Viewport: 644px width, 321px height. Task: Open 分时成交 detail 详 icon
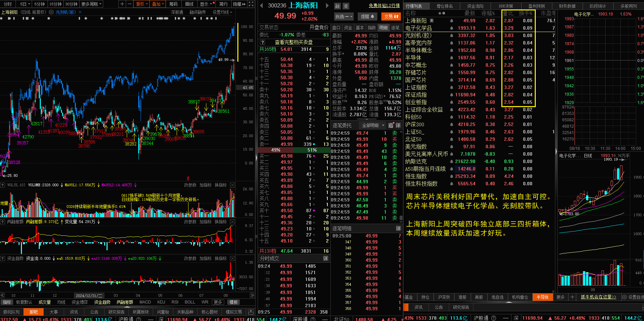point(325,259)
